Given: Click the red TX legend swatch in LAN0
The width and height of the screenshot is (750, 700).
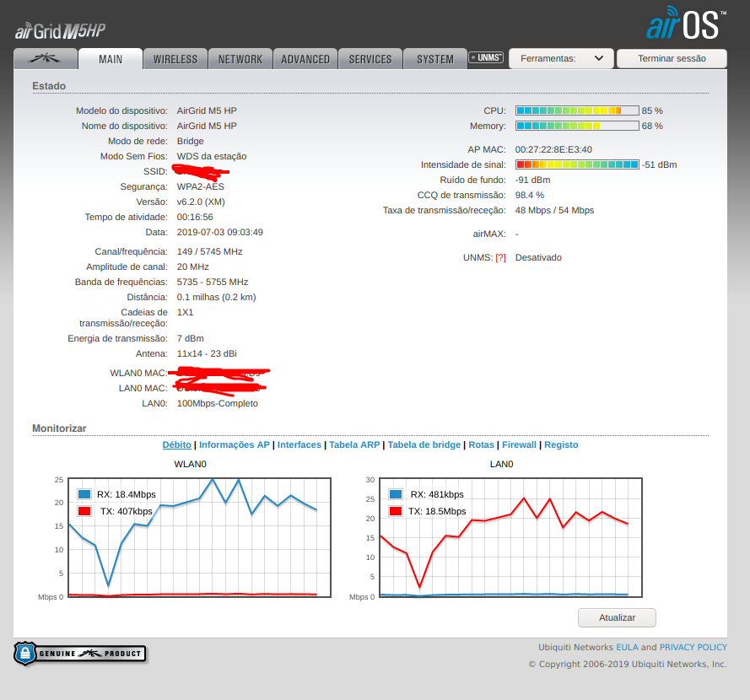Looking at the screenshot, I should click(x=396, y=511).
